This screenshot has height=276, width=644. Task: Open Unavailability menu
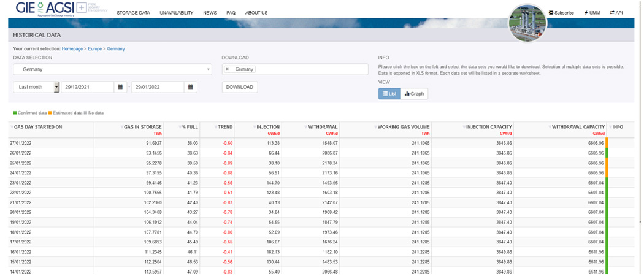[x=176, y=13]
